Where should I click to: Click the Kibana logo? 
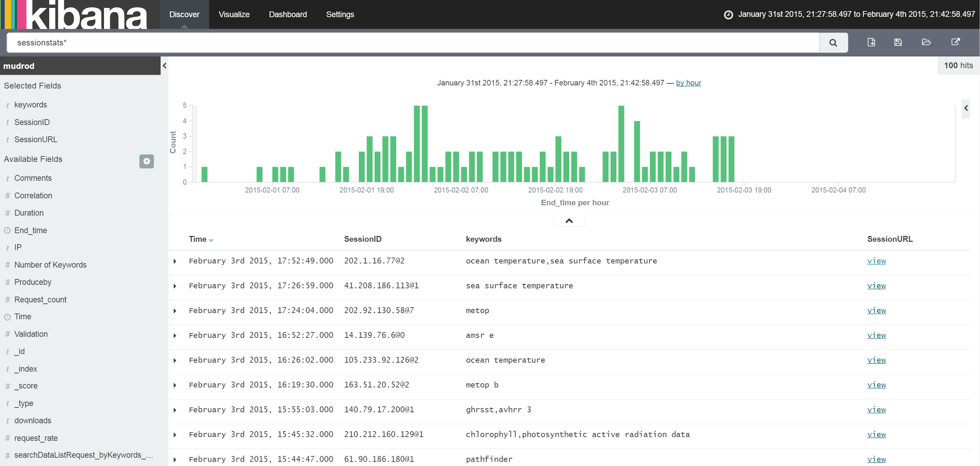(x=74, y=15)
